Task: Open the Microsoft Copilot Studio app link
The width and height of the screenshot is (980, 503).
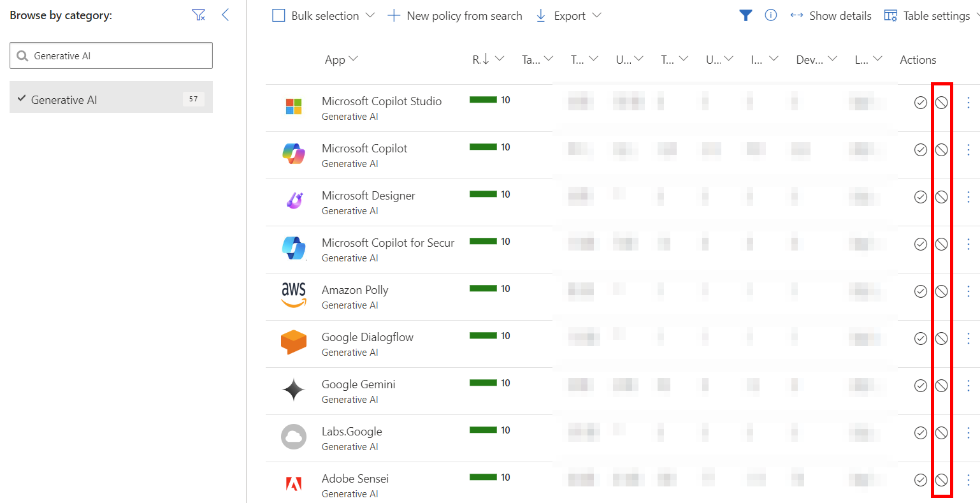Action: (x=382, y=101)
